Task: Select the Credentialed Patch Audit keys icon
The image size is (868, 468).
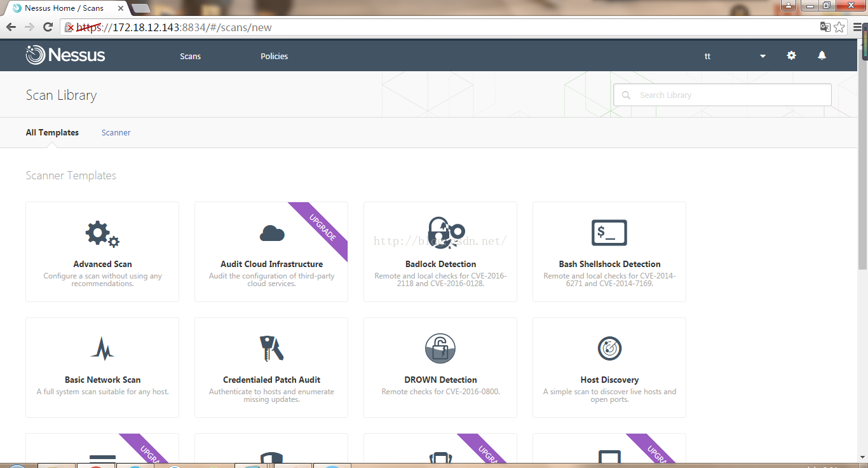Action: pyautogui.click(x=271, y=348)
